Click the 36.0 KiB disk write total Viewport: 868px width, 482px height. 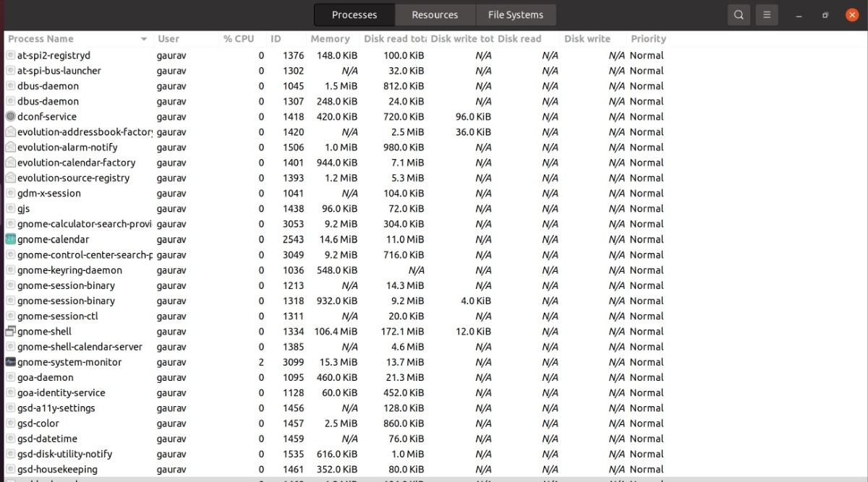[x=473, y=132]
